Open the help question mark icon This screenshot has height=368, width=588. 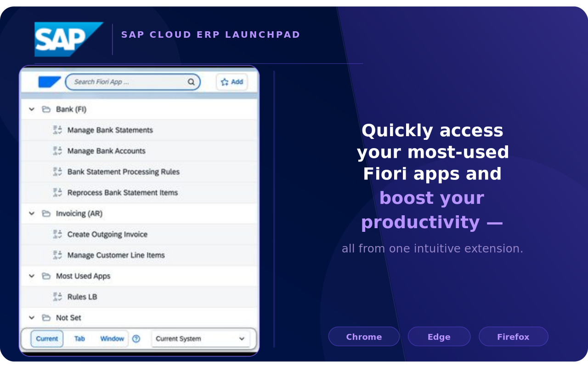136,339
